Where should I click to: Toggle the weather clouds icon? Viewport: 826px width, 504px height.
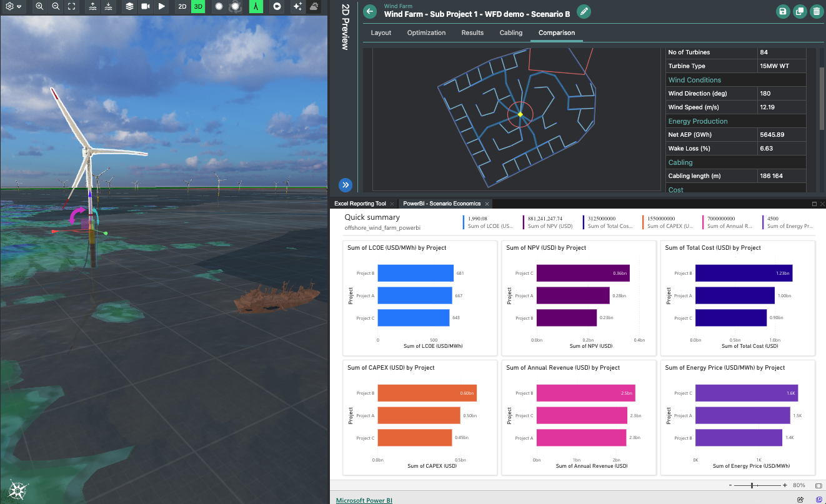point(314,6)
